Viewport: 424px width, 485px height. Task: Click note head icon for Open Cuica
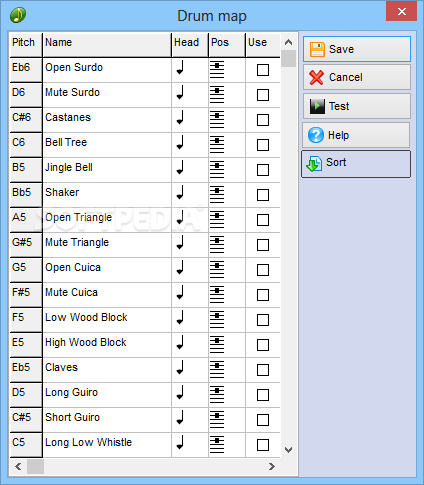coord(180,268)
